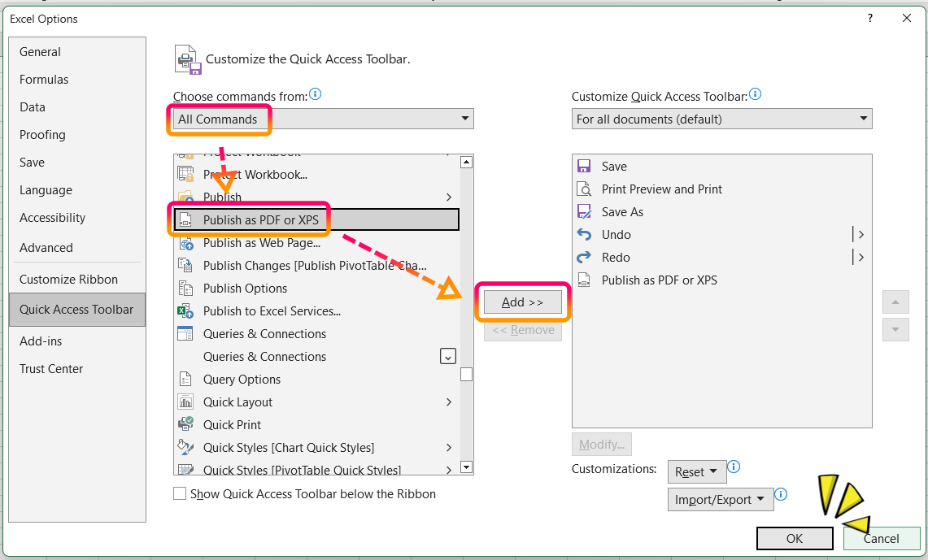Click the Help question mark in title bar
The height and width of the screenshot is (560, 928).
point(870,19)
